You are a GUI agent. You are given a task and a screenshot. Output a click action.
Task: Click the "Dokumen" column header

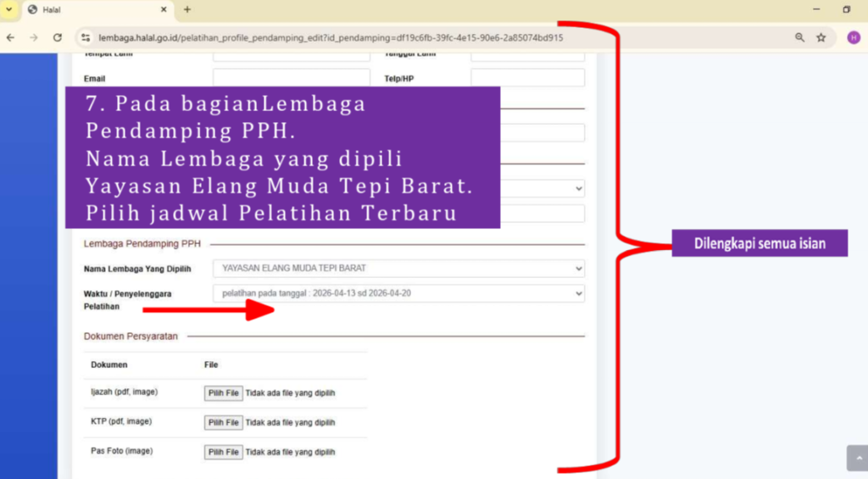(109, 365)
